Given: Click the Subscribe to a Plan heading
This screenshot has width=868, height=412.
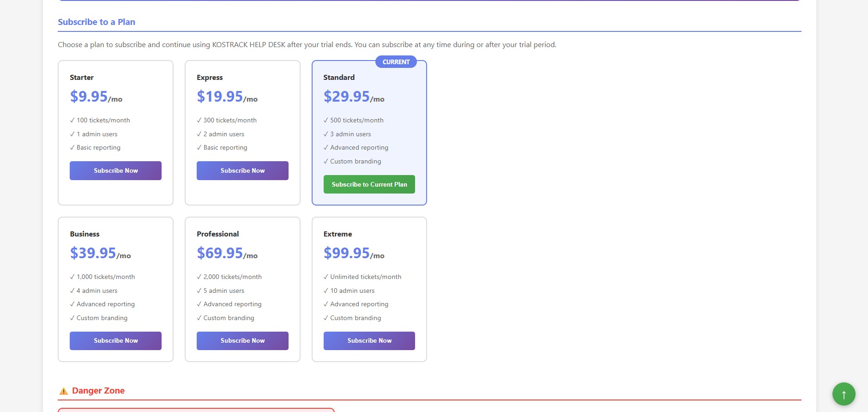Looking at the screenshot, I should pyautogui.click(x=96, y=22).
